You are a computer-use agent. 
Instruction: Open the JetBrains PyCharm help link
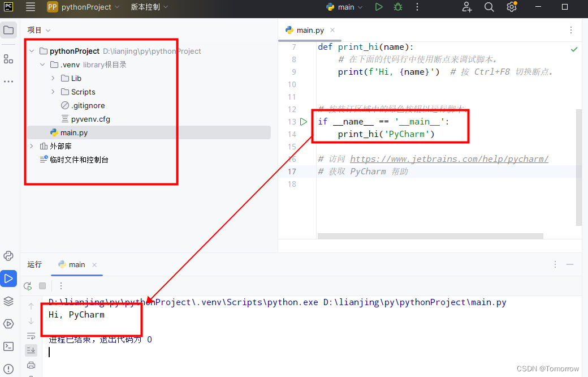[x=449, y=158]
